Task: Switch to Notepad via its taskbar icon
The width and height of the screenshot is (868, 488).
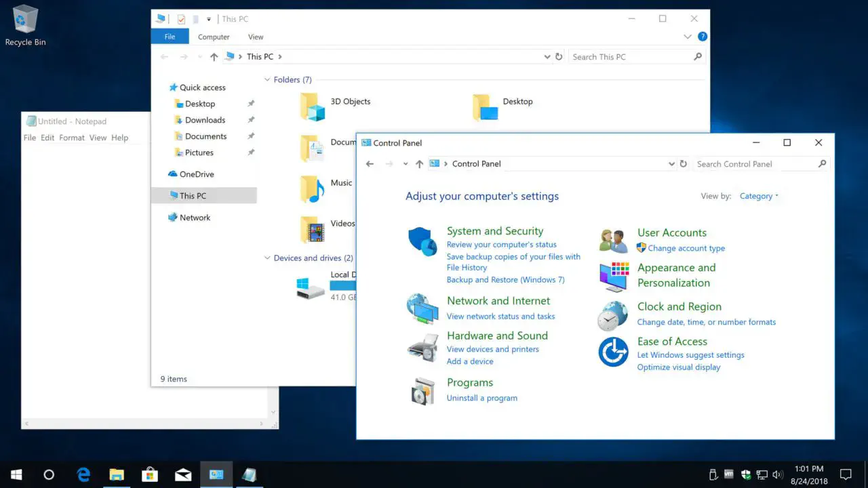Action: pos(249,474)
